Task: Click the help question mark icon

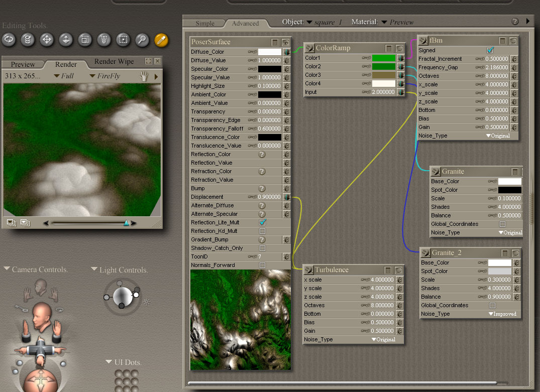Action: pyautogui.click(x=515, y=22)
